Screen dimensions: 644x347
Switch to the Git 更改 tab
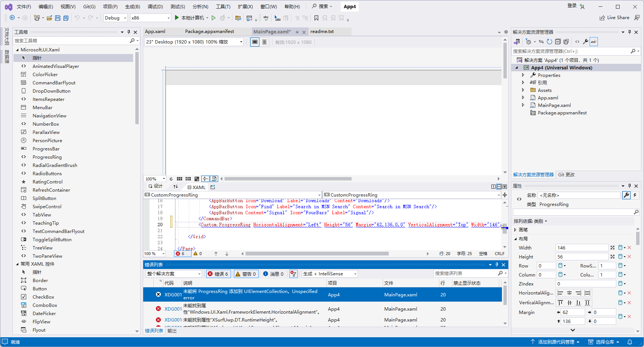(x=566, y=174)
